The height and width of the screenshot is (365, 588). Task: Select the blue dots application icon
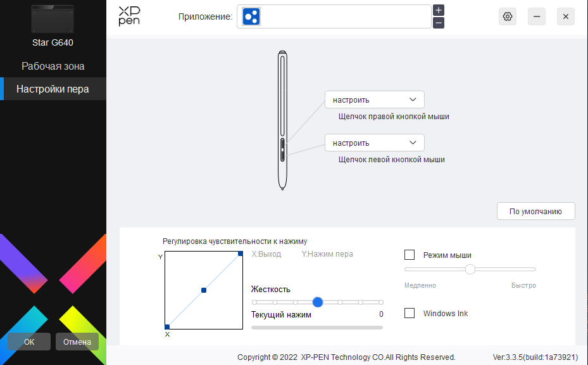(251, 16)
